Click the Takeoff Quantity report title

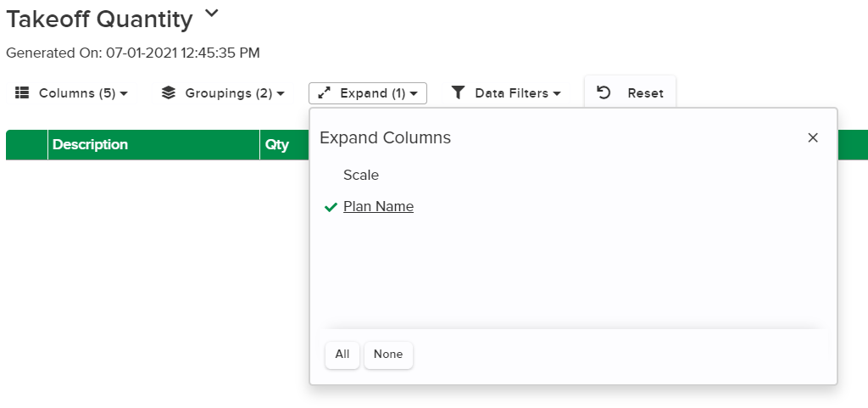tap(100, 20)
